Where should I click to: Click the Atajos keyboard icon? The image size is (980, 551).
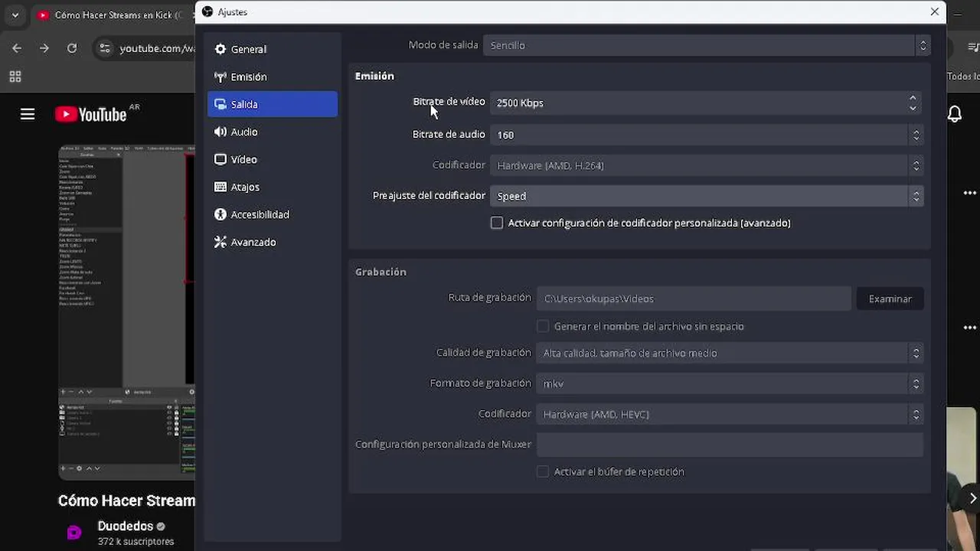220,187
